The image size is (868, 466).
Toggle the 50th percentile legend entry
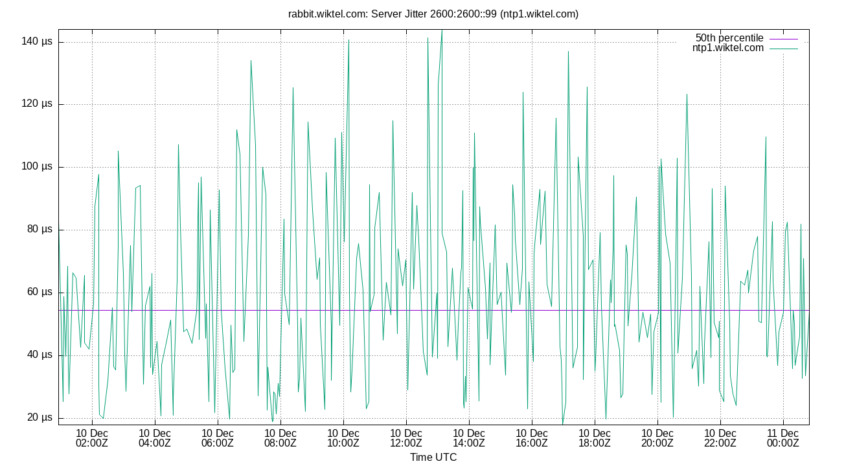point(729,38)
